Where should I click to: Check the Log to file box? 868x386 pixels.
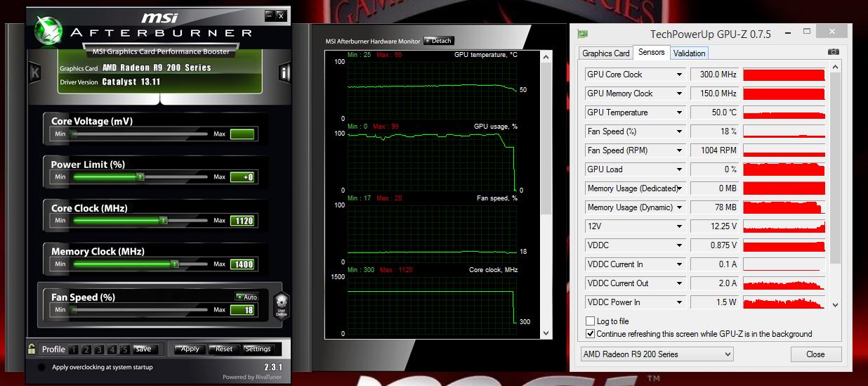(590, 321)
